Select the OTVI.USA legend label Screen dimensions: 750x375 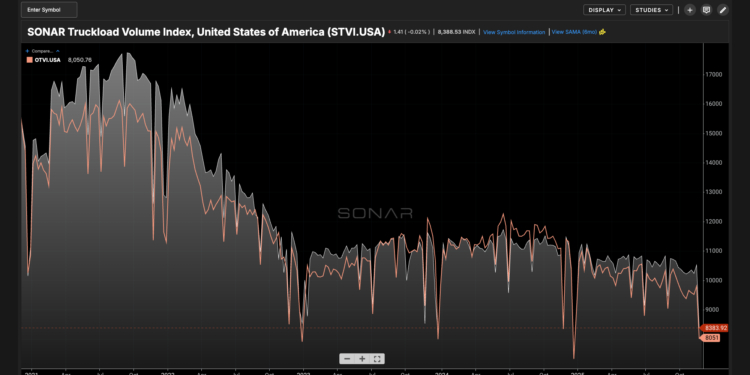coord(47,60)
